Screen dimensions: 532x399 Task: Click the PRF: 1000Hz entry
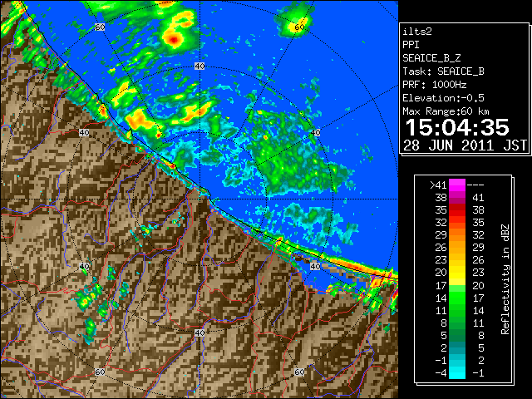coord(434,85)
